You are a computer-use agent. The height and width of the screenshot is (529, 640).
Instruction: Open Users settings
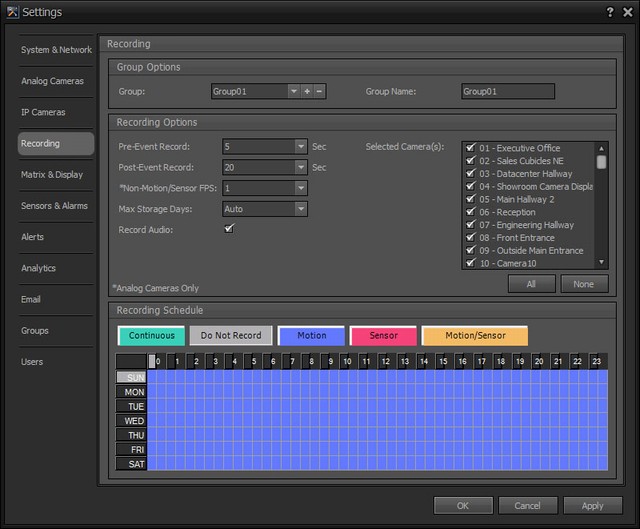(x=56, y=362)
